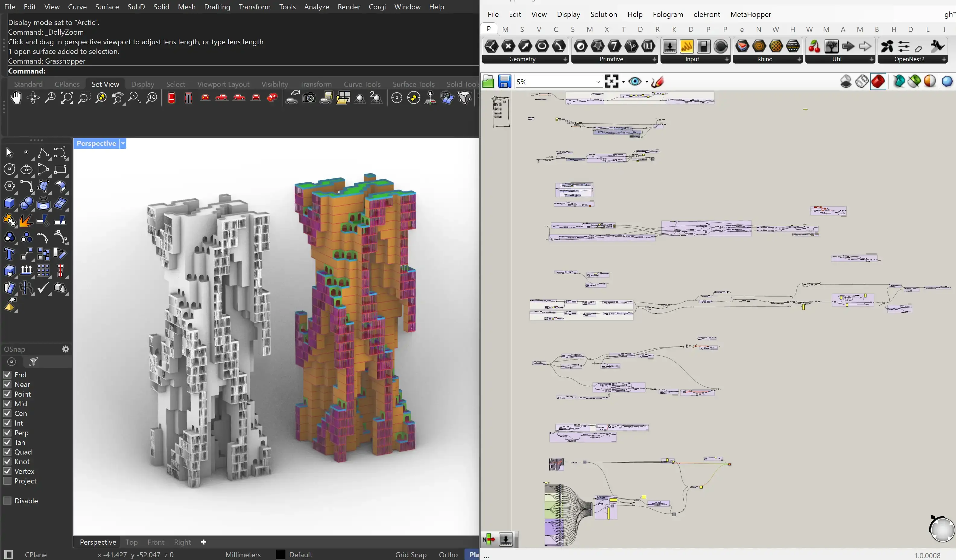Open the Grasshopper zoom percentage dropdown
Screen dimensions: 956x560
(598, 82)
